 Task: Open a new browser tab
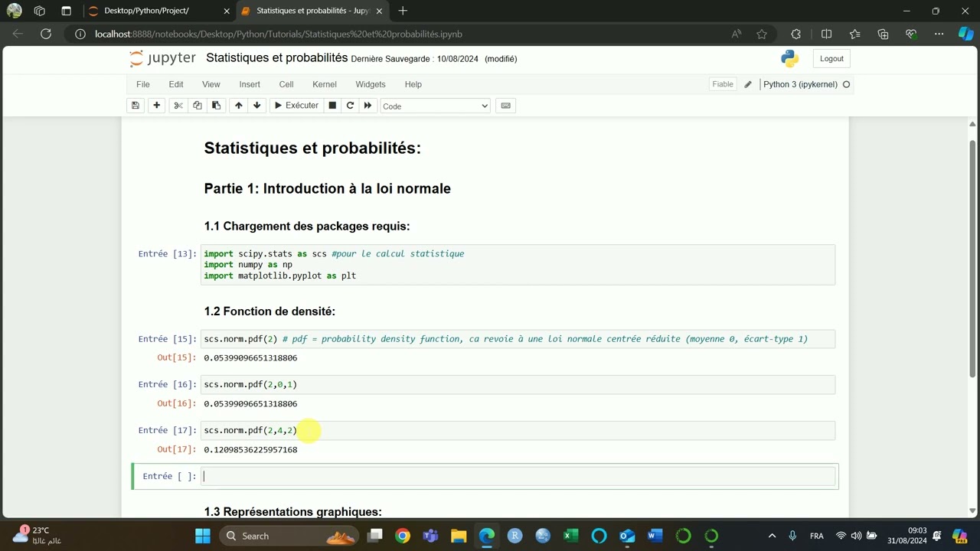coord(403,11)
